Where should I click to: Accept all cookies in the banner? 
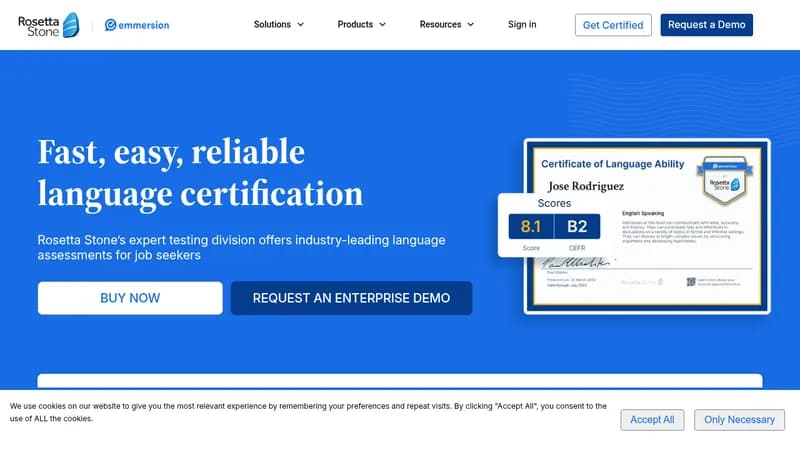point(652,420)
